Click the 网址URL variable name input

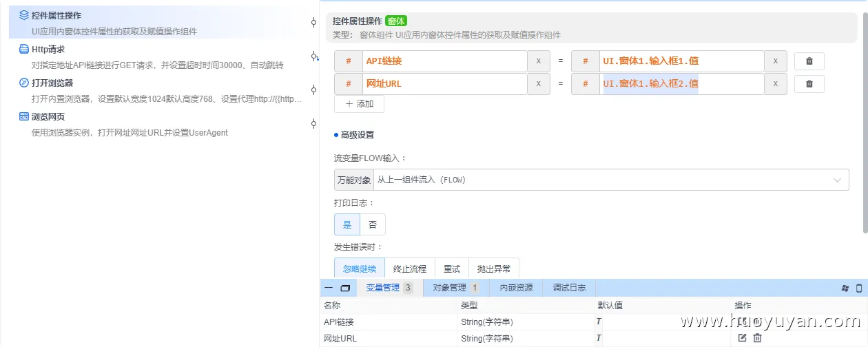pyautogui.click(x=445, y=84)
